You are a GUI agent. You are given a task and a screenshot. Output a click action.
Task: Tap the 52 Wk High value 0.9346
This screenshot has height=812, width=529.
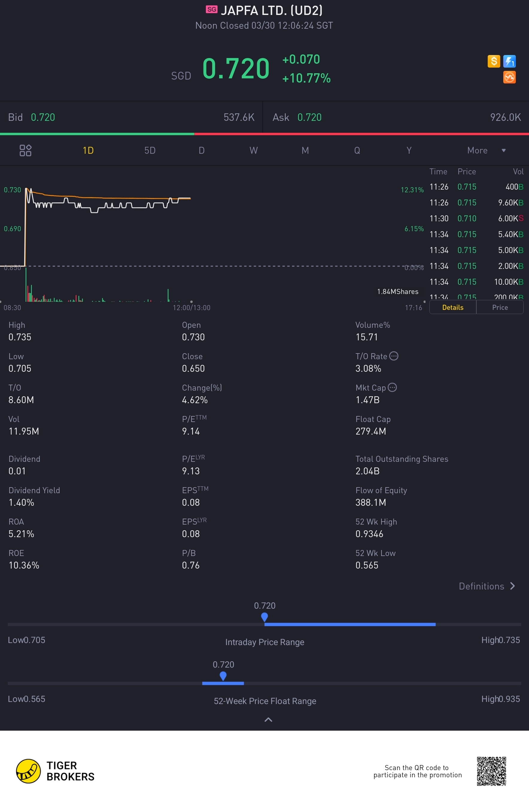point(369,534)
